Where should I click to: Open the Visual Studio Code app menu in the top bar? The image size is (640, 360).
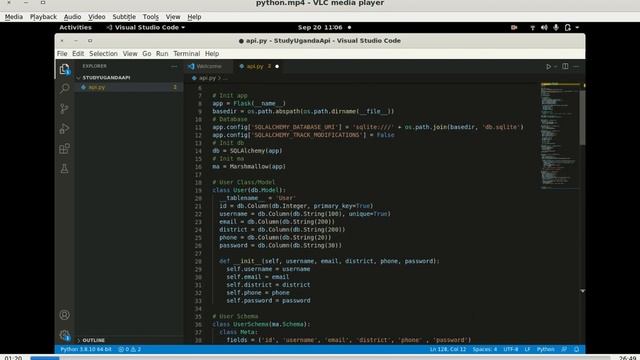click(x=146, y=27)
